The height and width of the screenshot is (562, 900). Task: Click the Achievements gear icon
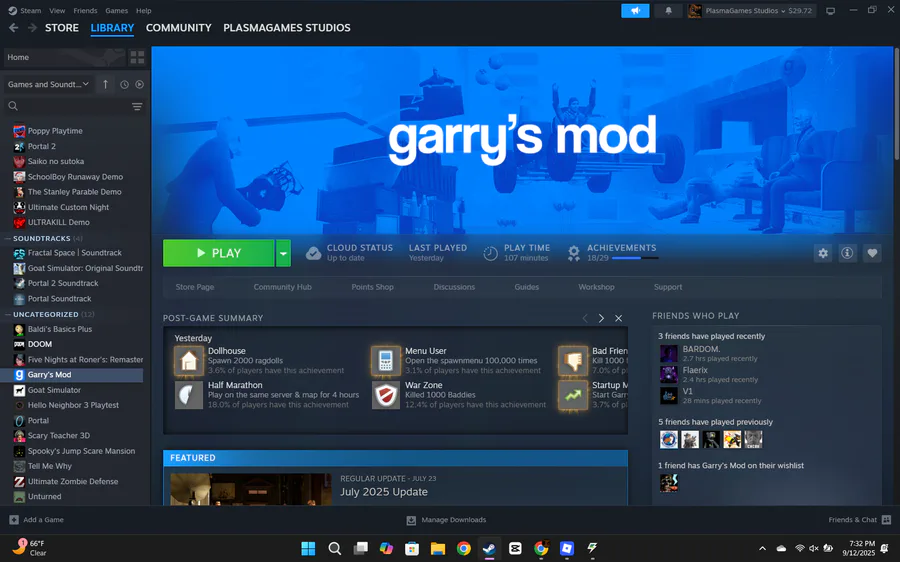click(x=573, y=253)
